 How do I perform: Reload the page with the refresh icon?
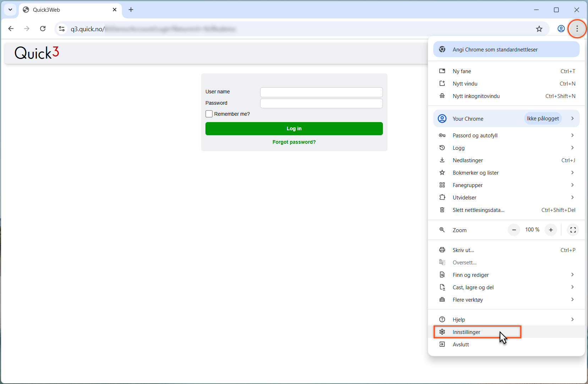[x=43, y=29]
